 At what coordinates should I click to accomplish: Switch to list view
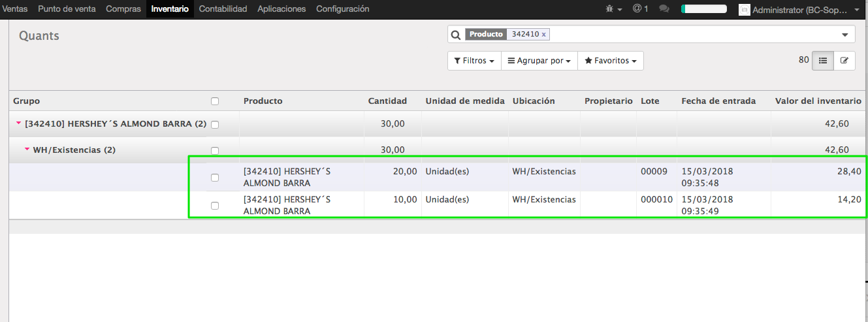822,61
